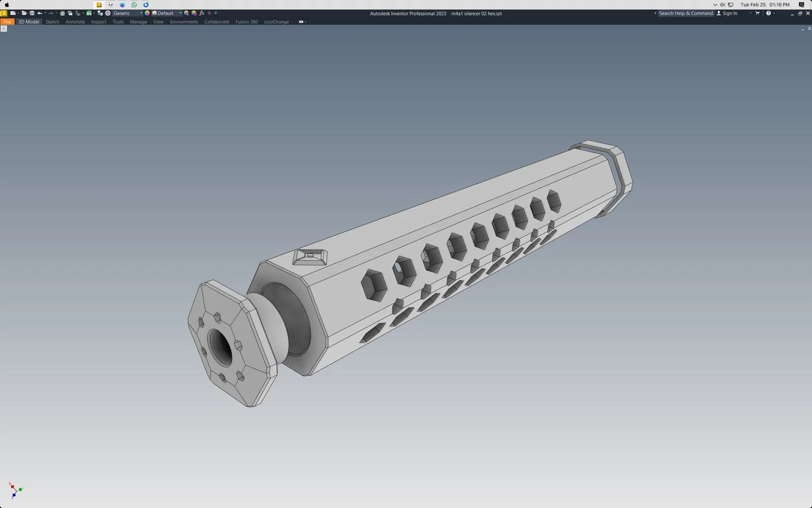Click the Adjust appearance icon
This screenshot has height=508, width=812.
tap(186, 13)
